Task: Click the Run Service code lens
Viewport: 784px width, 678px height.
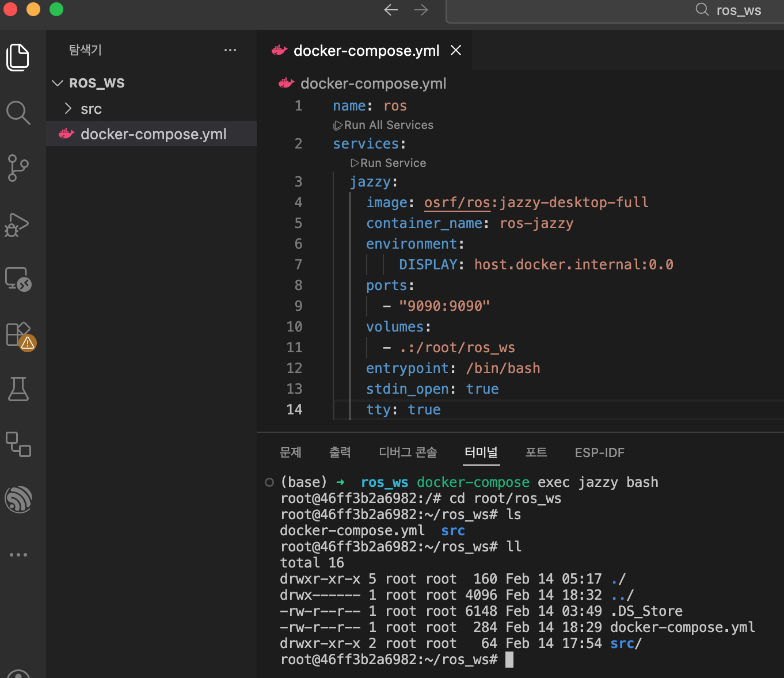Action: 389,163
